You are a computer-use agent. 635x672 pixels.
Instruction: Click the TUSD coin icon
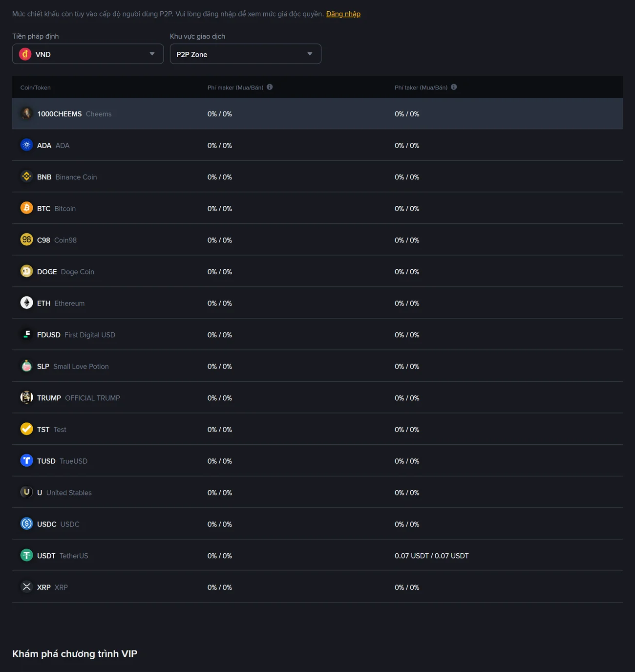click(27, 460)
